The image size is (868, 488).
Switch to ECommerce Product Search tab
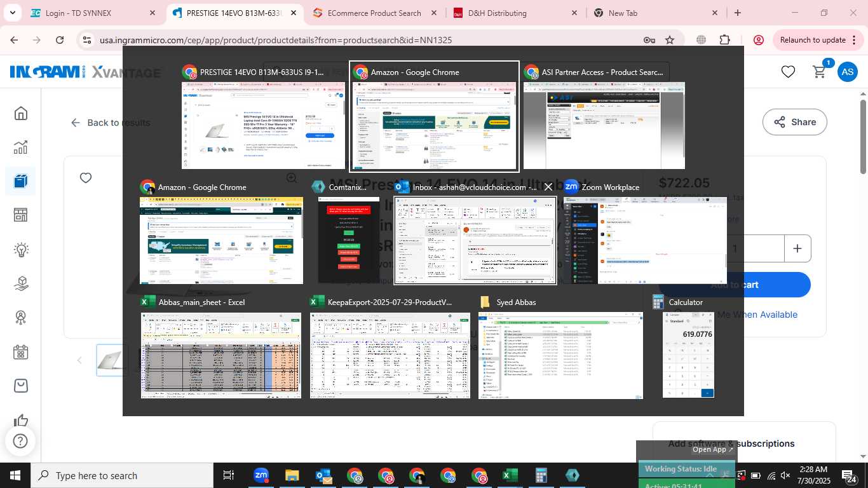click(x=376, y=13)
